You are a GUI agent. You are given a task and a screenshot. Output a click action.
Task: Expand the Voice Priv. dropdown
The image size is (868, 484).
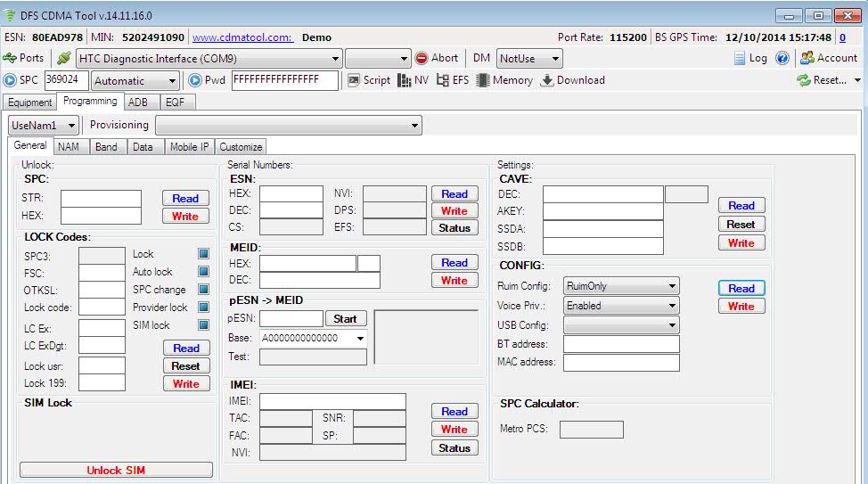coord(671,306)
